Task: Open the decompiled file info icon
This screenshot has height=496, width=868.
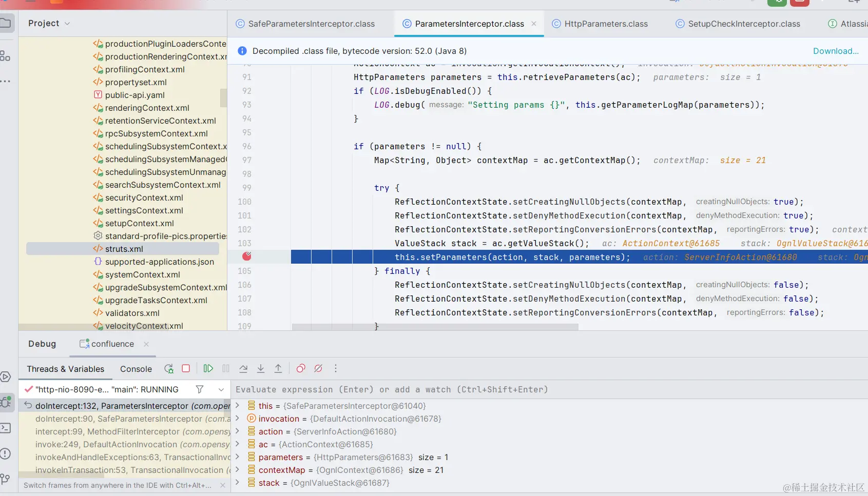Action: click(x=242, y=51)
